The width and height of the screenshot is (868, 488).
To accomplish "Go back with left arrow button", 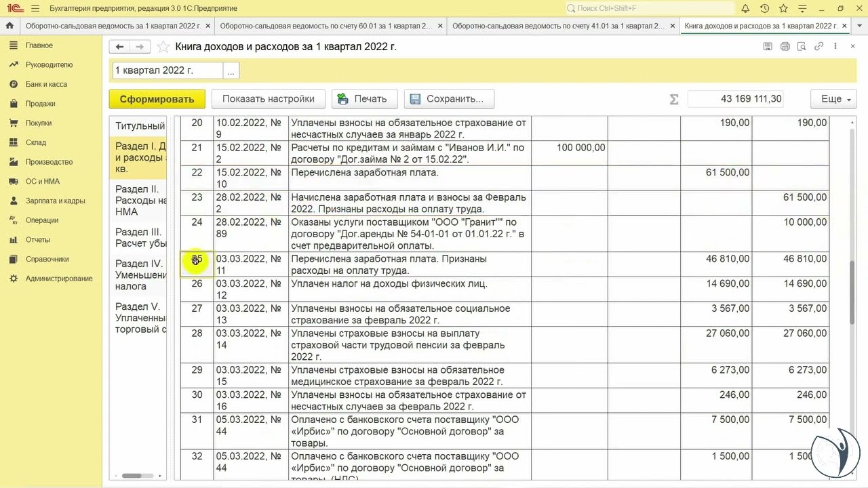I will (x=120, y=47).
